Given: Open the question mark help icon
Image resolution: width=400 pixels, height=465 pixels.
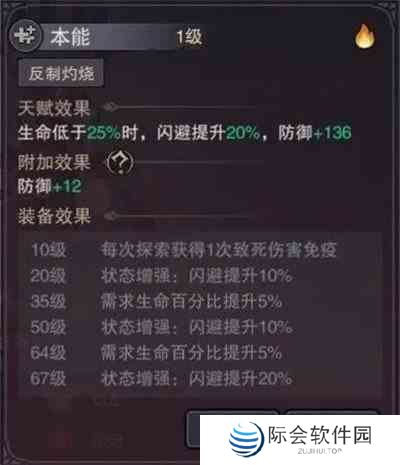Looking at the screenshot, I should pos(120,163).
